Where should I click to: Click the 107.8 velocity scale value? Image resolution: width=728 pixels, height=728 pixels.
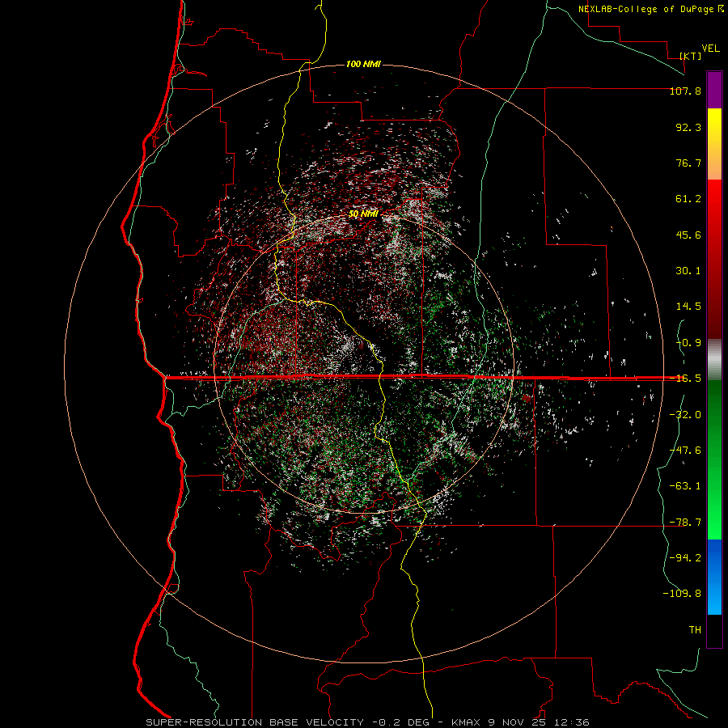coord(685,91)
